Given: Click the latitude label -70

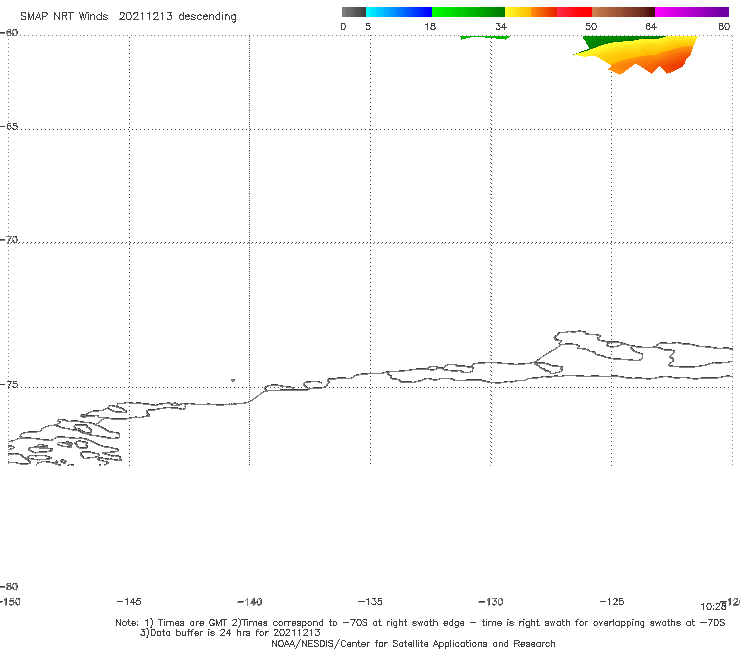Looking at the screenshot, I should click(x=9, y=240).
